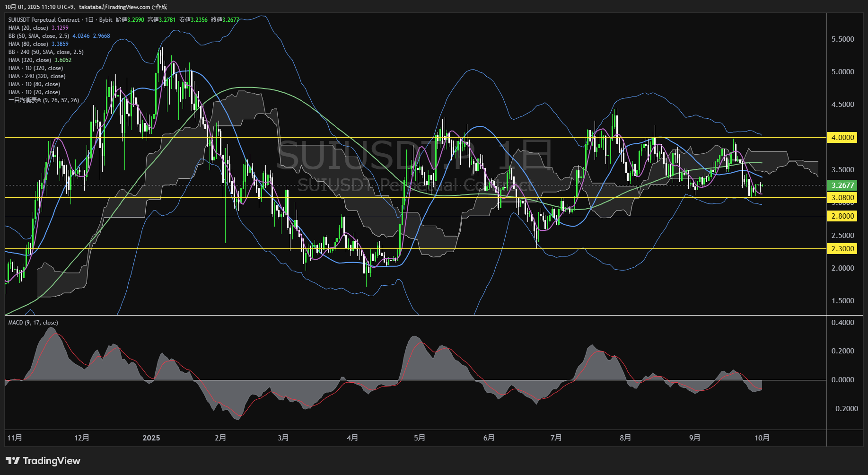Click the MACD (9, 17, close) pane label
Viewport: 868px width, 475px height.
pyautogui.click(x=33, y=323)
